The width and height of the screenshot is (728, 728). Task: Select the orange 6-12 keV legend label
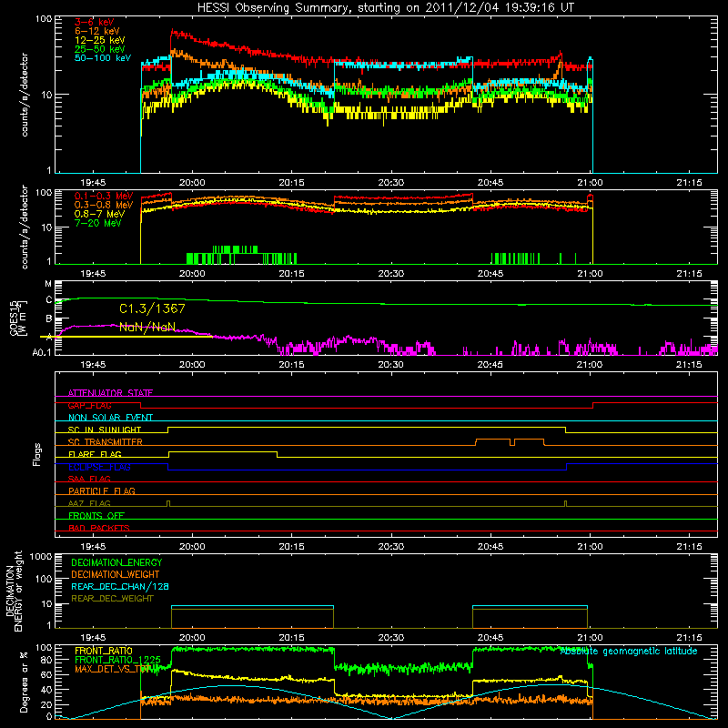pos(96,31)
